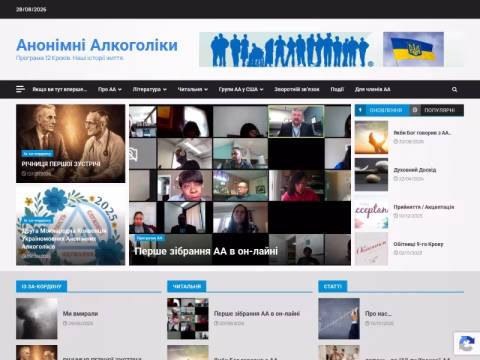
Task: Click the reCAPTCHA badge icon
Action: pyautogui.click(x=467, y=344)
